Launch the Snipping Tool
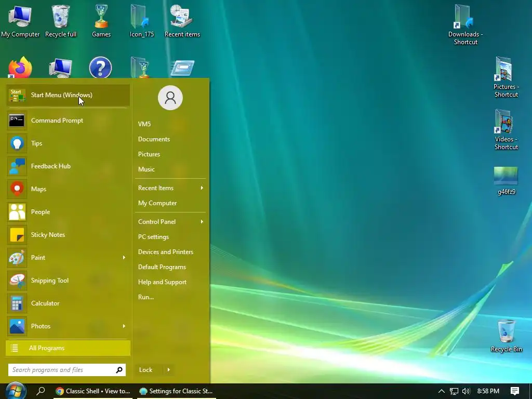532x399 pixels. pyautogui.click(x=68, y=281)
